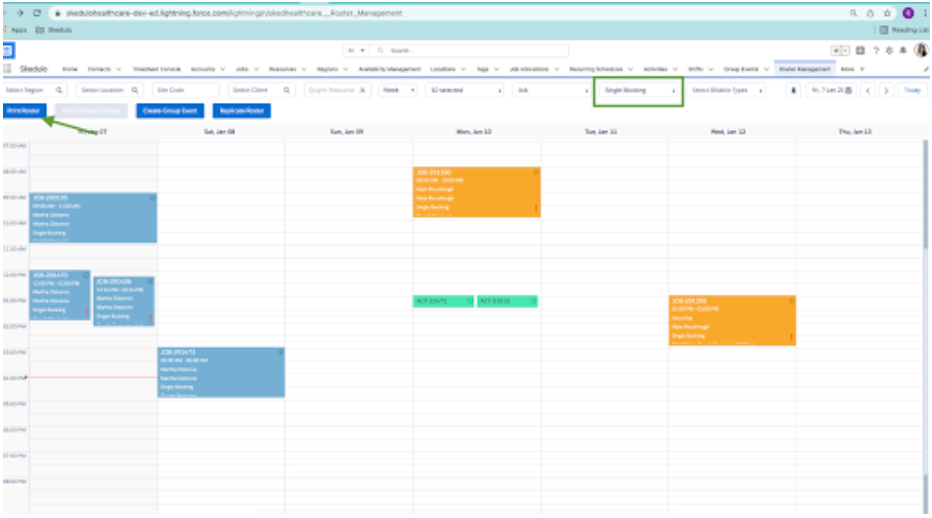This screenshot has width=932, height=518.
Task: Click the Select Location search magnifier
Action: [x=135, y=90]
